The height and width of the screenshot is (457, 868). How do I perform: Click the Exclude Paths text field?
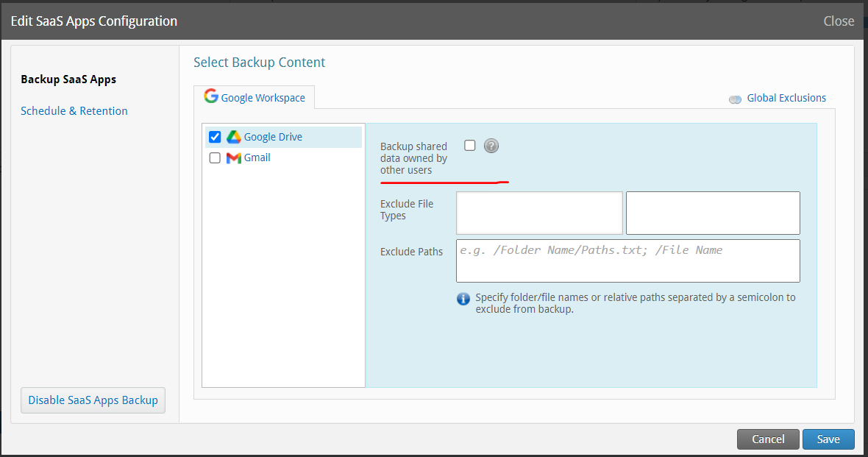[x=627, y=261]
